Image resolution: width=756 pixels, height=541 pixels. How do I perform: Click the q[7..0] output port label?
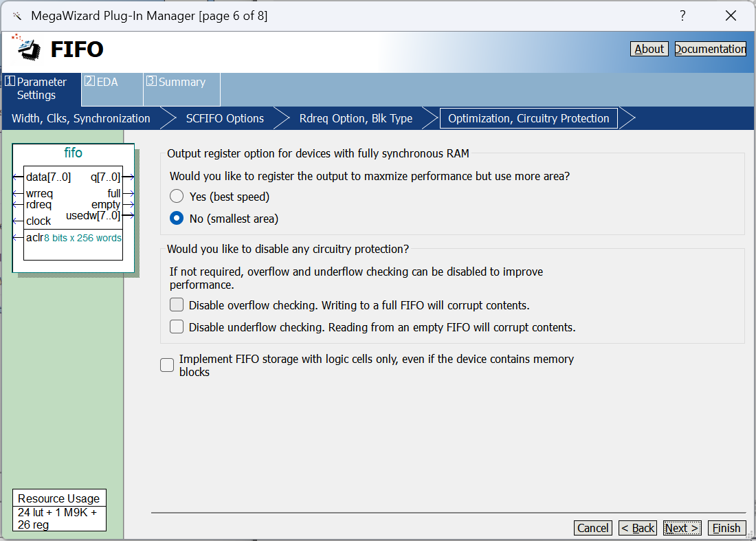(x=105, y=177)
